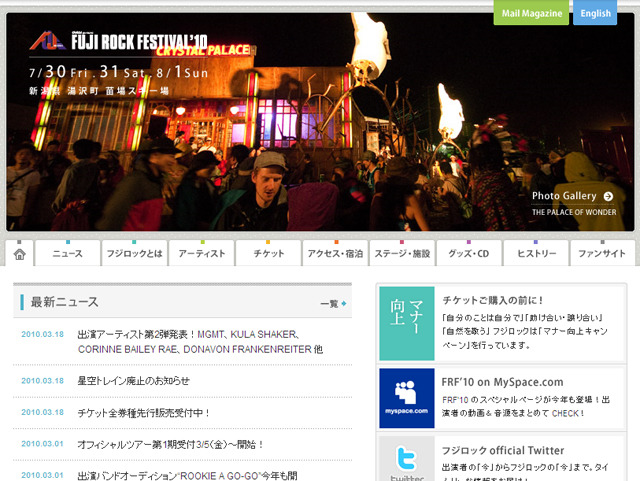640x481 pixels.
Task: Open the アーティスト tab
Action: (202, 254)
